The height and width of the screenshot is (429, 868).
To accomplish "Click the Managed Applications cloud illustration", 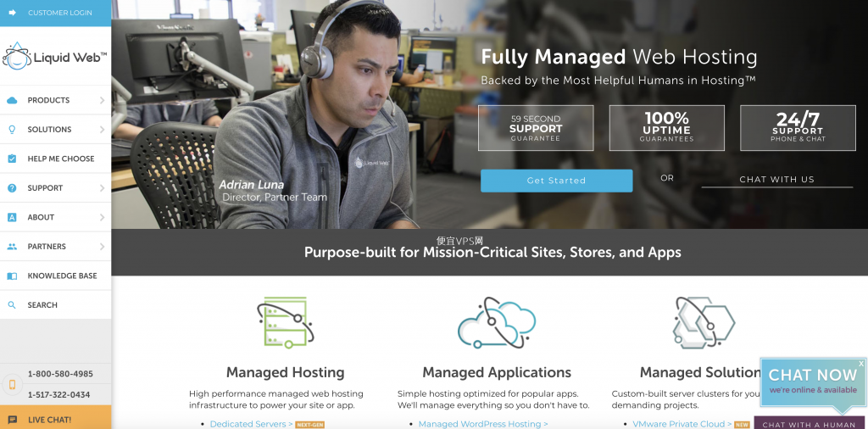I will (497, 323).
